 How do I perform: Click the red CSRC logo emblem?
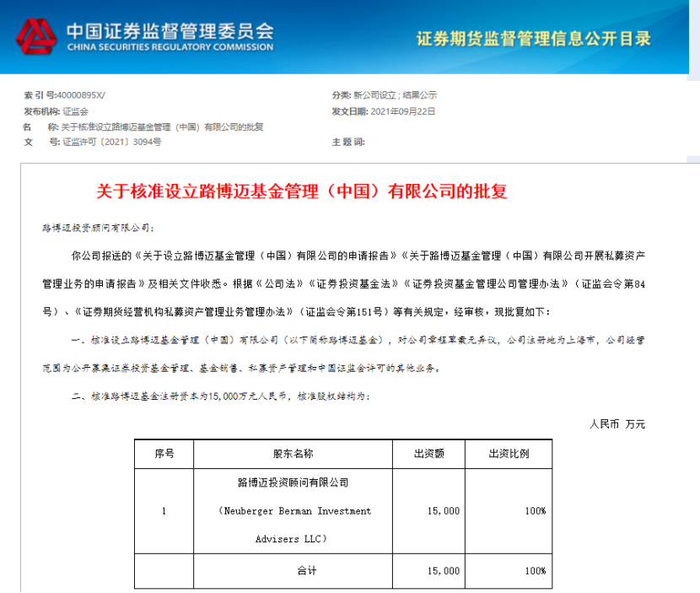coord(35,37)
